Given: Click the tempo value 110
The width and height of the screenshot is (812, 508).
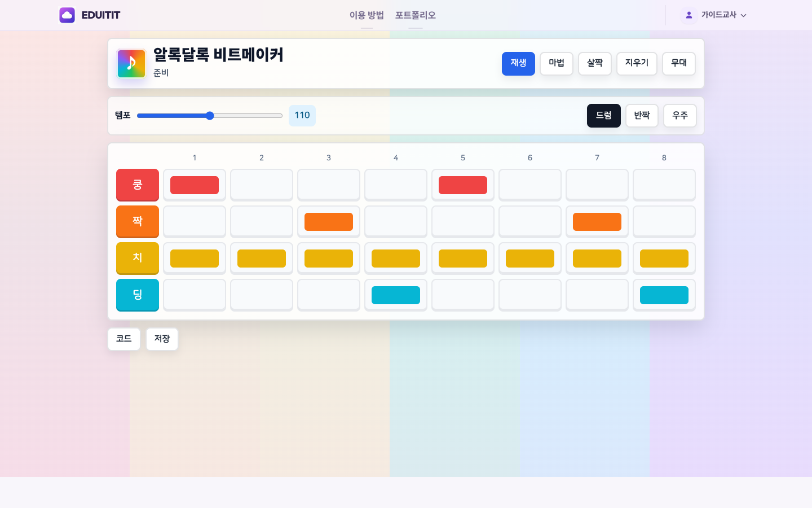Looking at the screenshot, I should click(302, 116).
